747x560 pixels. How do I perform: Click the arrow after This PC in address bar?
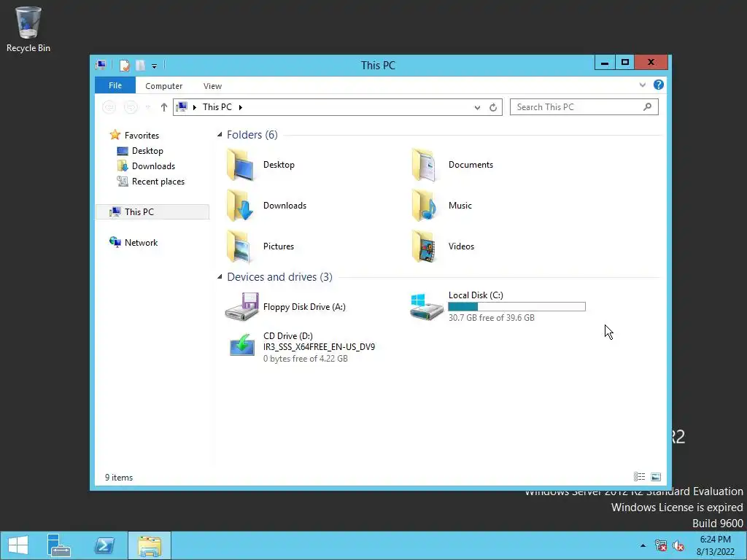point(241,108)
